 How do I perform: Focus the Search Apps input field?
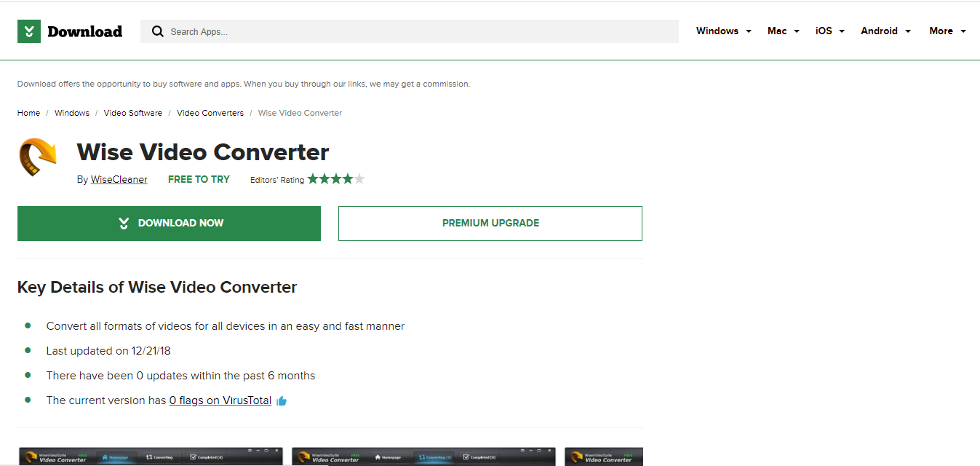(410, 31)
